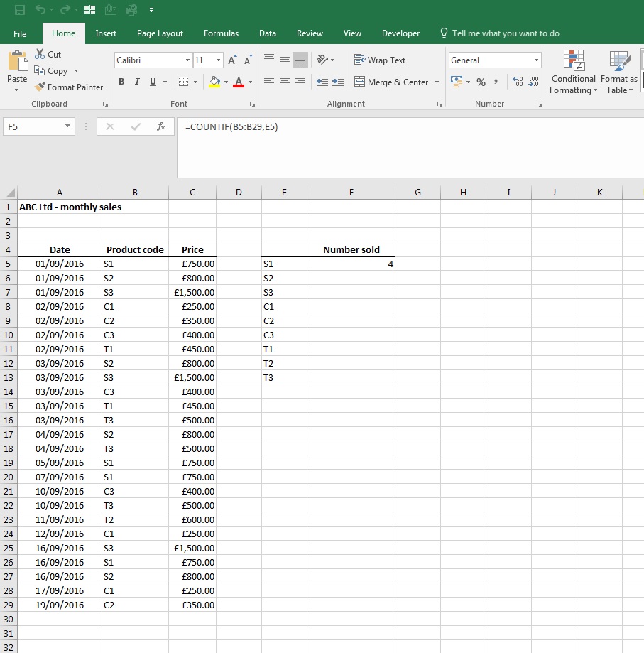Open the Fill Color dropdown arrow
Viewport: 644px width, 653px height.
(x=227, y=82)
